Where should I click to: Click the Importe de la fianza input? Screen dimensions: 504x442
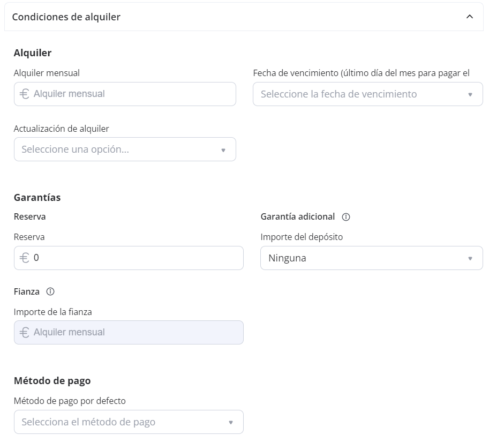(134, 332)
